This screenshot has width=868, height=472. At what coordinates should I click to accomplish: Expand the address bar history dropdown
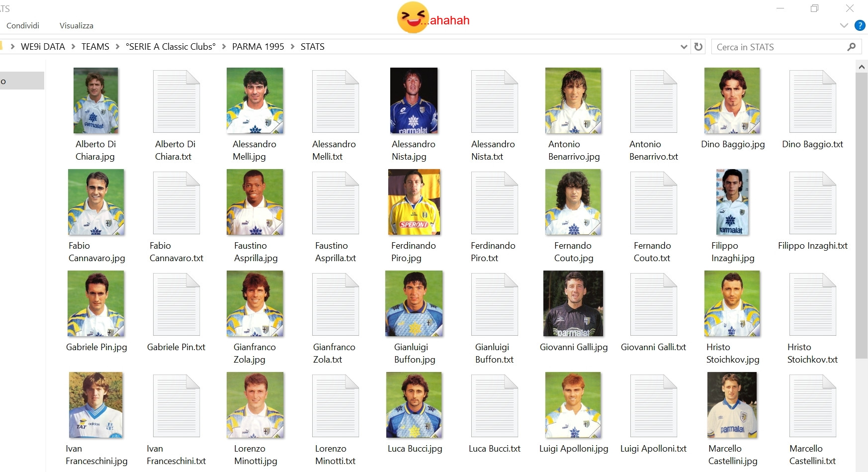click(x=684, y=47)
